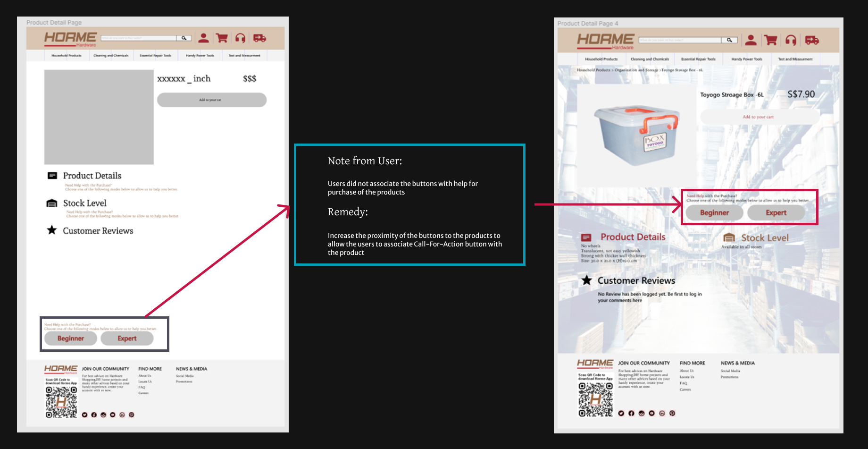Open the Pinterest icon in the left wireframe footer

click(x=131, y=415)
